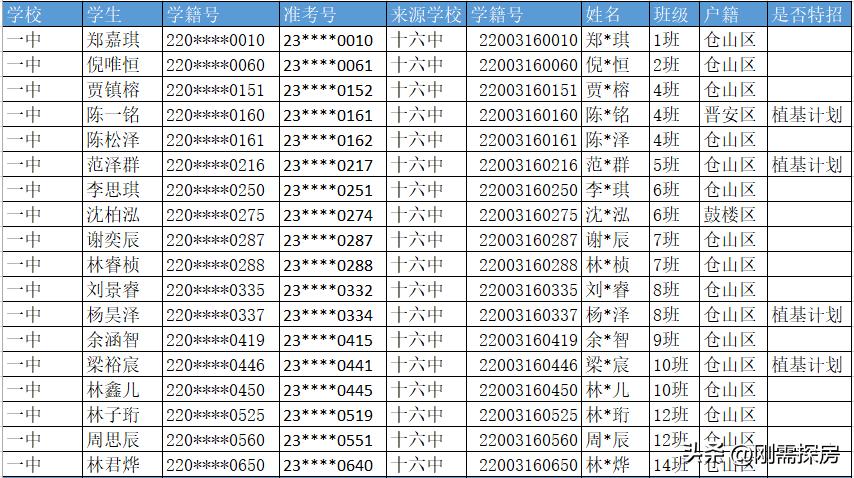Select full ID 22003160250
The image size is (854, 478).
[528, 190]
